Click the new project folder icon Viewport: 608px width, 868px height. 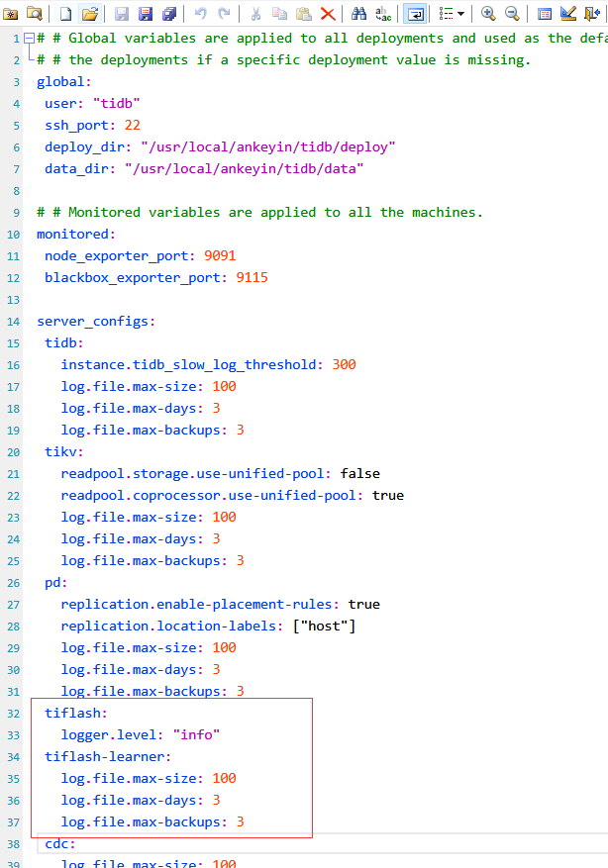coord(11,13)
